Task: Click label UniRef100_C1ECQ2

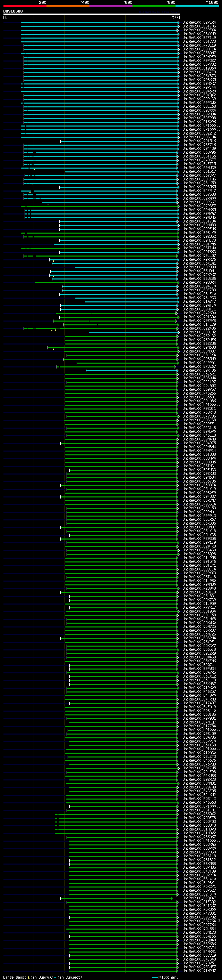Action: tap(199, 902)
